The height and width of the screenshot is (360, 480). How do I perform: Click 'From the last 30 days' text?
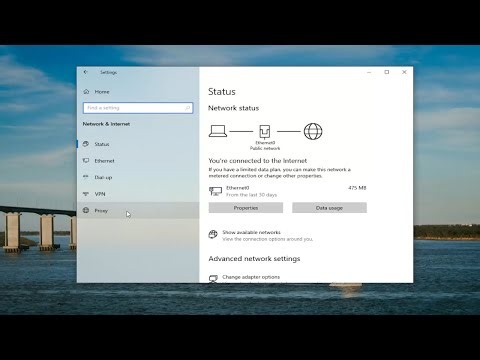(252, 195)
